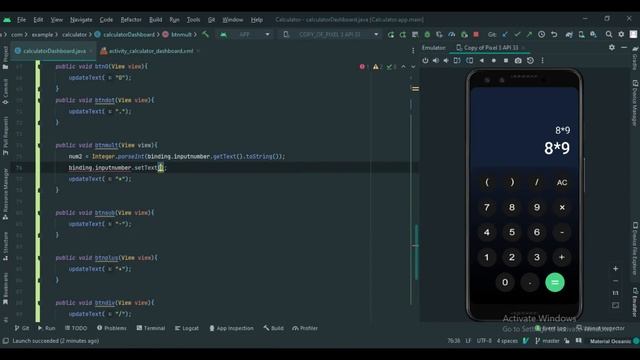Open 4 spaces indent settings
Image resolution: width=640 pixels, height=360 pixels.
(x=507, y=341)
